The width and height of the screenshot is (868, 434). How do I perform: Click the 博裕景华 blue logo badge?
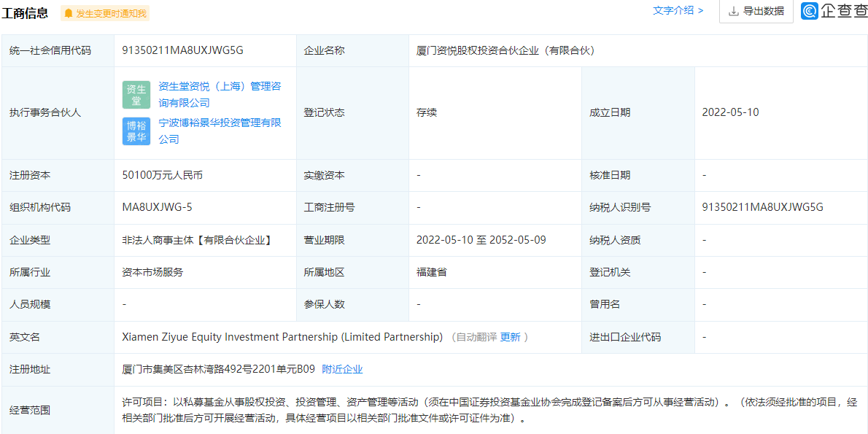click(136, 131)
